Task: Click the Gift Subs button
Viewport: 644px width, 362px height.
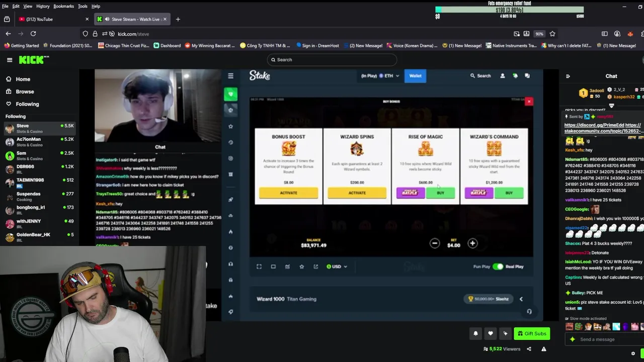Action: 532,334
